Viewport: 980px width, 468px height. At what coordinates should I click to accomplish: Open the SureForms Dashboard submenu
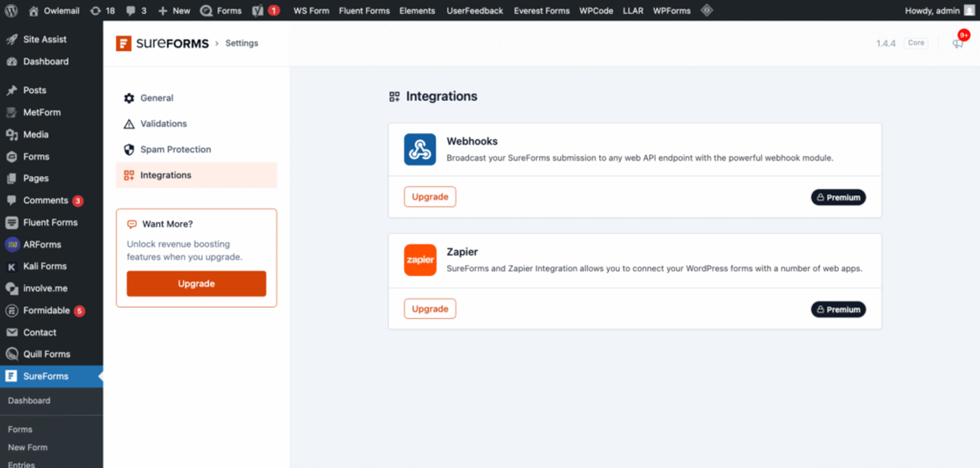(x=29, y=401)
